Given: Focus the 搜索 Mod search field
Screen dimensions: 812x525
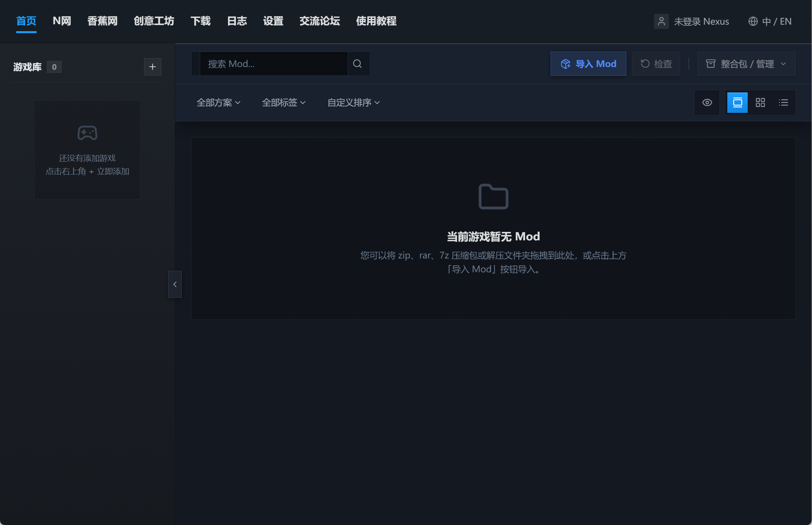Looking at the screenshot, I should 274,64.
